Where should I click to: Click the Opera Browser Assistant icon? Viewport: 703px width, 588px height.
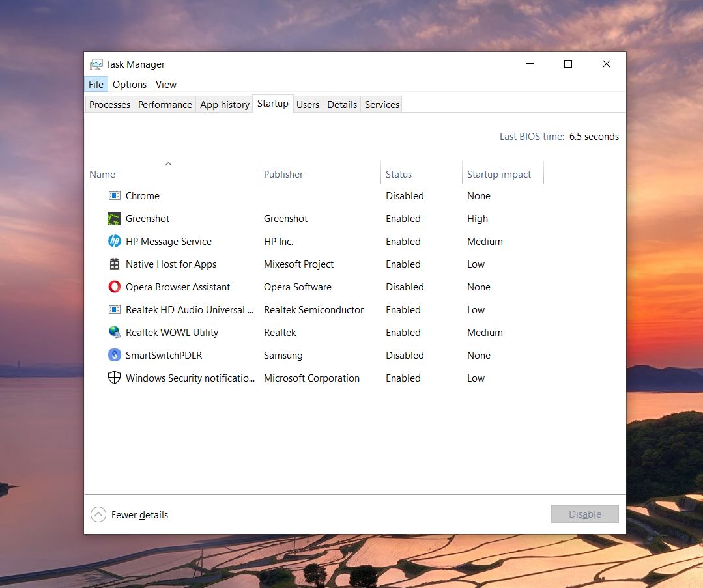pyautogui.click(x=114, y=287)
